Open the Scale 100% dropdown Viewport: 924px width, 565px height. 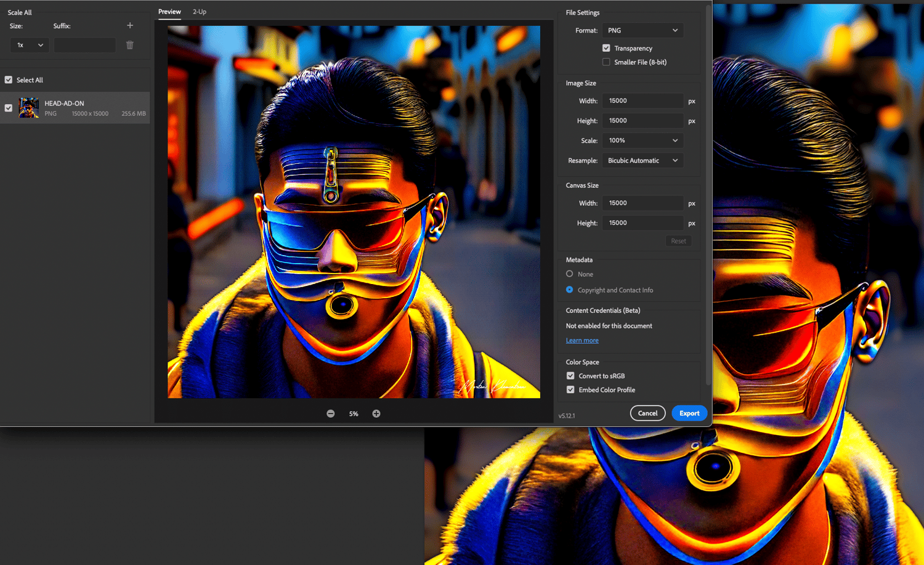(x=642, y=140)
